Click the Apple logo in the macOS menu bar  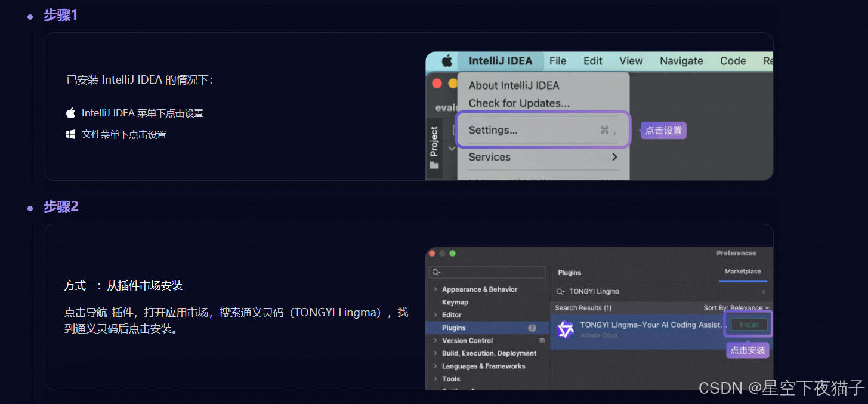(447, 60)
